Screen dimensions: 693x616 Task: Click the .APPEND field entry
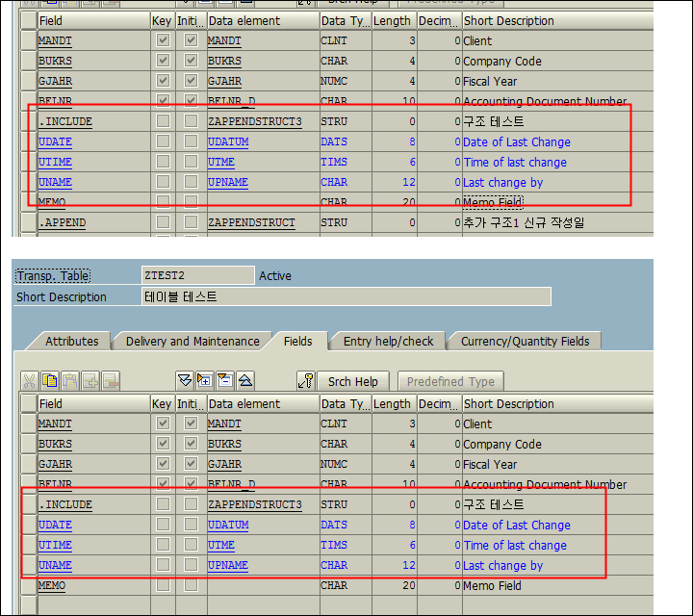coord(62,221)
